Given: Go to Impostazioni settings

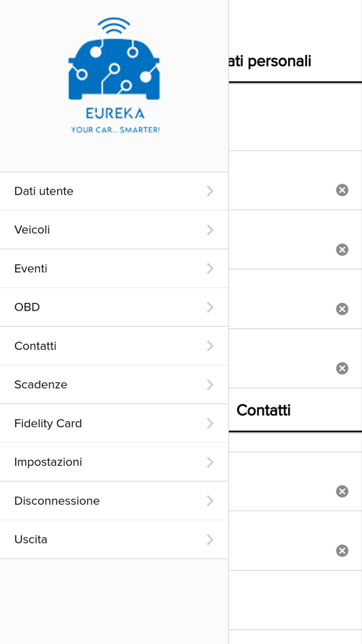Looking at the screenshot, I should [x=114, y=462].
